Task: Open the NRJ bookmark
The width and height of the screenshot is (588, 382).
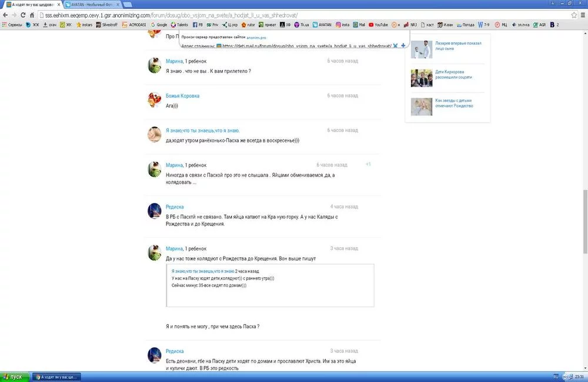Action: pyautogui.click(x=410, y=25)
